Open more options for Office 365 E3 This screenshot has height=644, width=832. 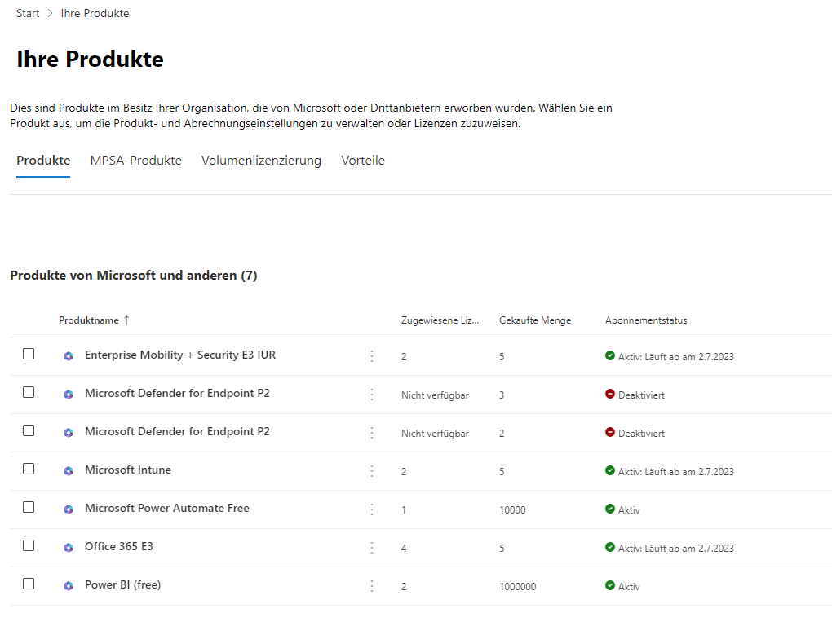(x=372, y=547)
